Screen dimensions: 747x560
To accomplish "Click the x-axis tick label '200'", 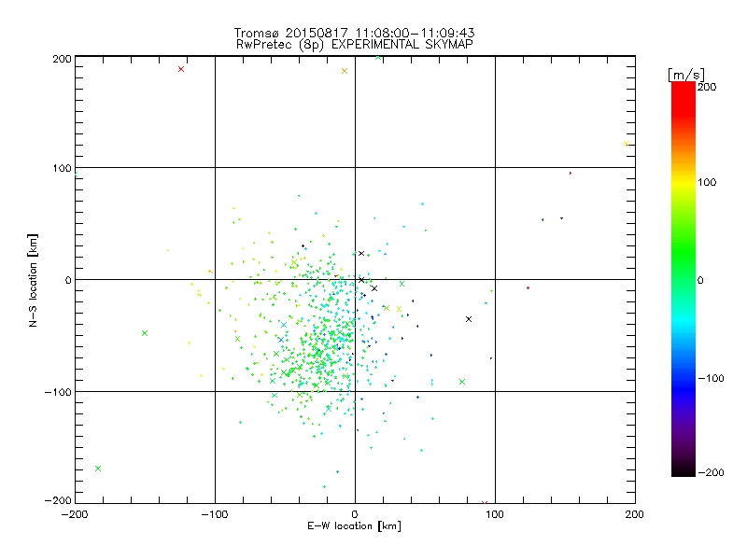I will [635, 515].
